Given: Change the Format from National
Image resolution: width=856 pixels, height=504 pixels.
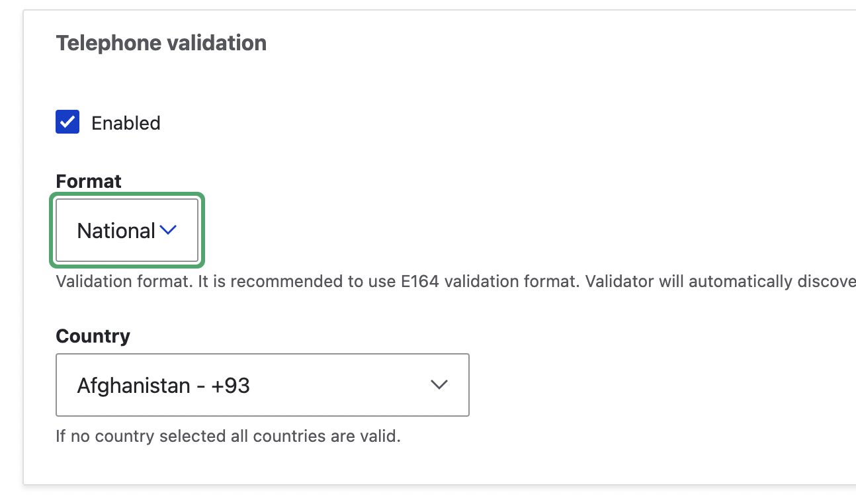Looking at the screenshot, I should pyautogui.click(x=126, y=230).
